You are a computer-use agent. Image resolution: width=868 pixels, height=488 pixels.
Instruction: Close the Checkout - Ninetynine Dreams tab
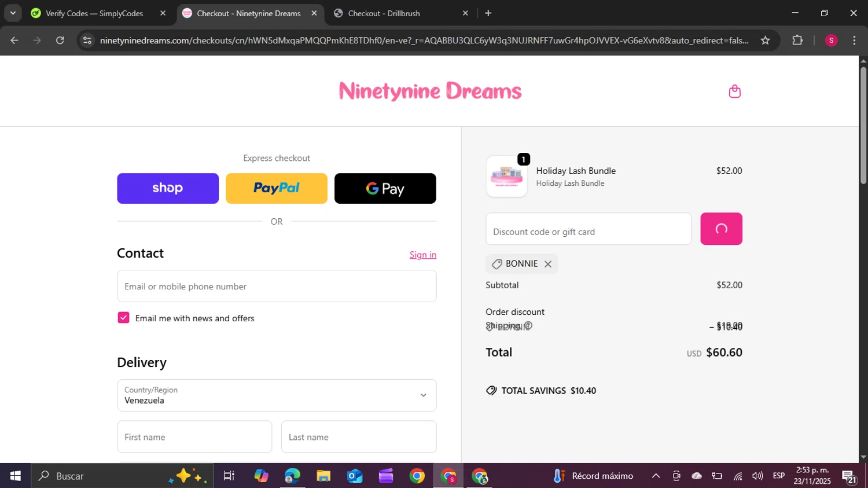tap(314, 13)
